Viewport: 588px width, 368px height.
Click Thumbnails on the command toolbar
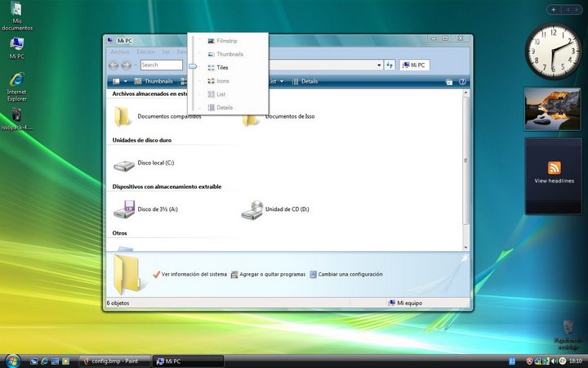[x=154, y=81]
